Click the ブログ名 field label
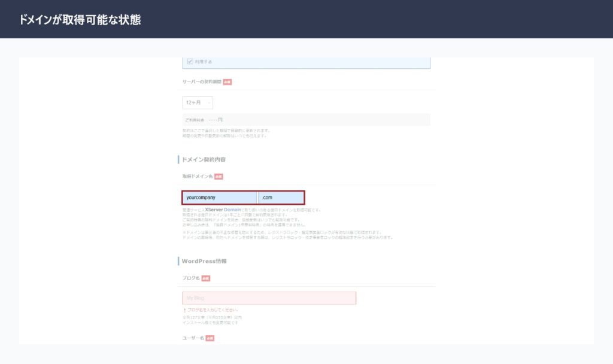Viewport: 613px width, 364px height. click(x=191, y=278)
